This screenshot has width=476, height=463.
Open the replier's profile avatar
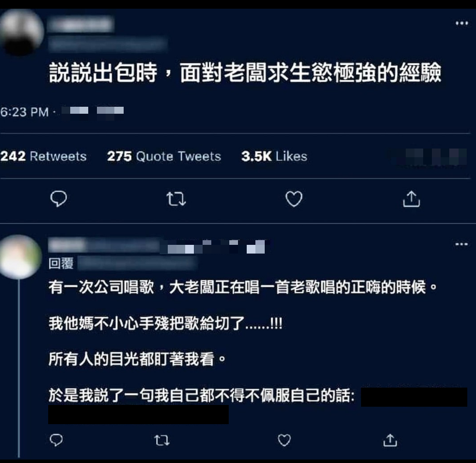pos(21,256)
